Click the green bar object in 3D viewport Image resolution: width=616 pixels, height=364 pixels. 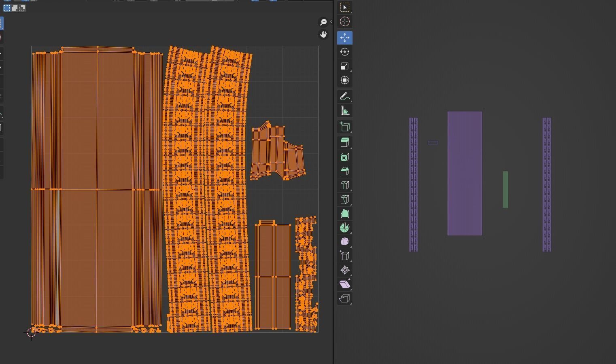point(505,190)
